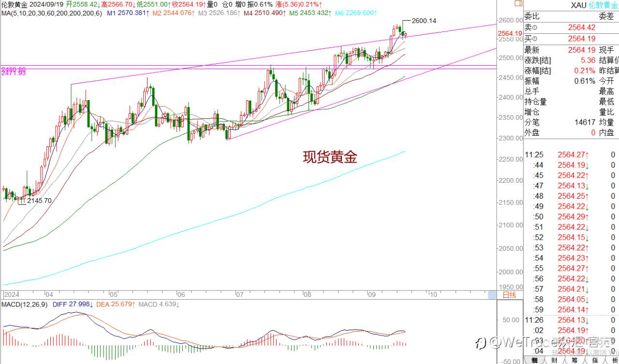Select the 板 tab
The width and height of the screenshot is (619, 364).
pos(613,360)
